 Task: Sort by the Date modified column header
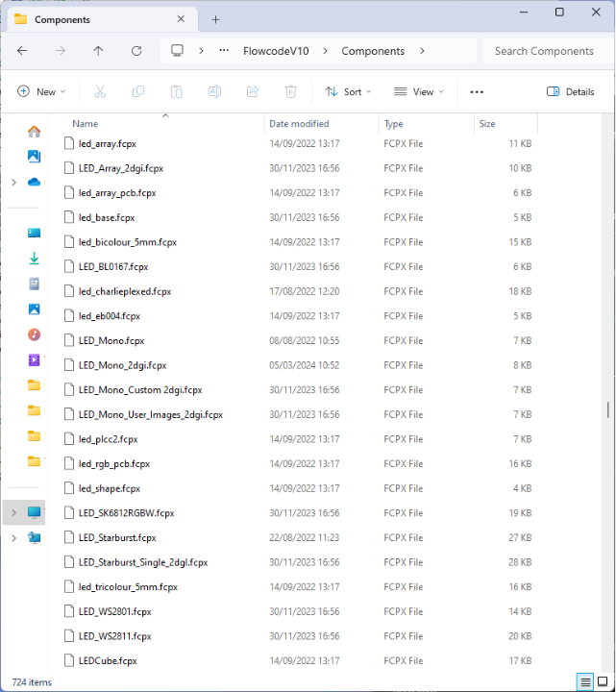[299, 124]
